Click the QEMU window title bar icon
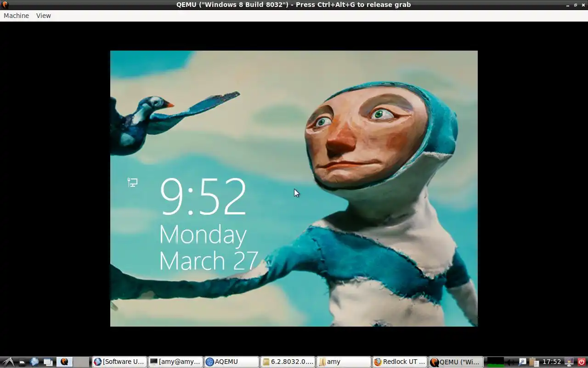Image resolution: width=588 pixels, height=368 pixels. [5, 5]
